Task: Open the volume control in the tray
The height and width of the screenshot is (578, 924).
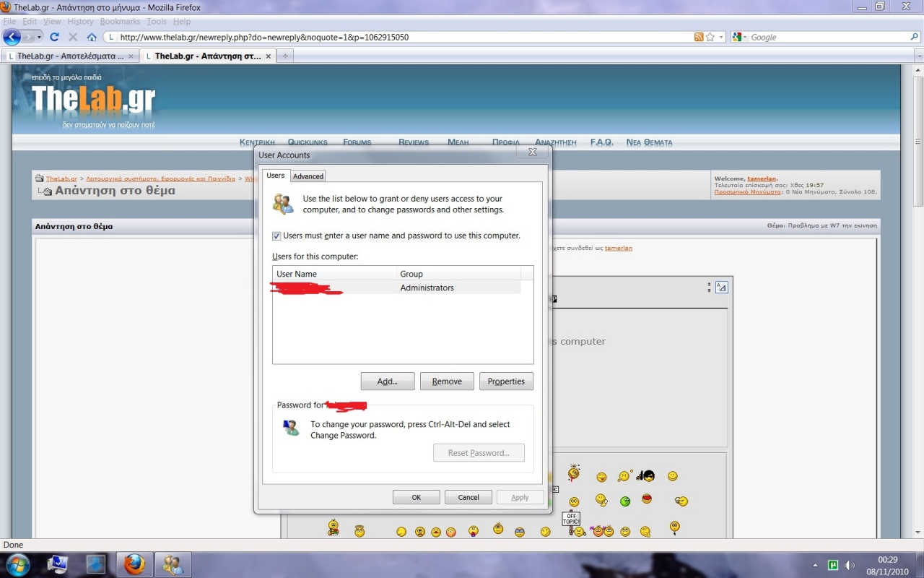Action: pyautogui.click(x=850, y=565)
